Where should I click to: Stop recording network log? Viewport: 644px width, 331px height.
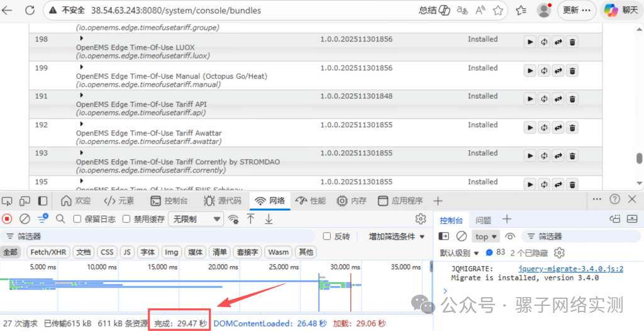point(7,219)
